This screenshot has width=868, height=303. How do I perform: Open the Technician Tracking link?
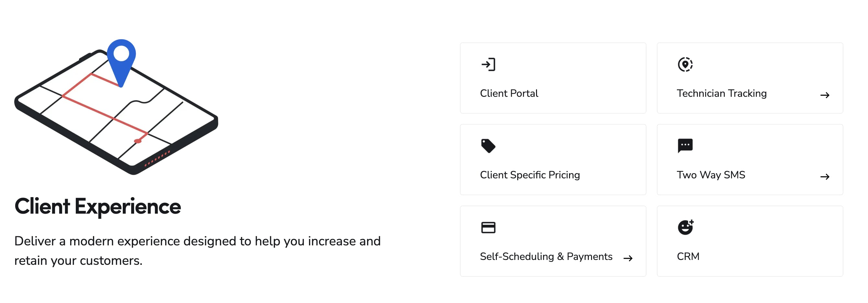click(721, 93)
